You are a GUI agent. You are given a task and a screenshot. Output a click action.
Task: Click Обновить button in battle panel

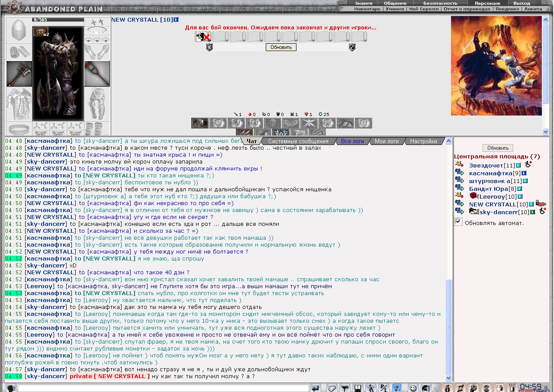281,47
